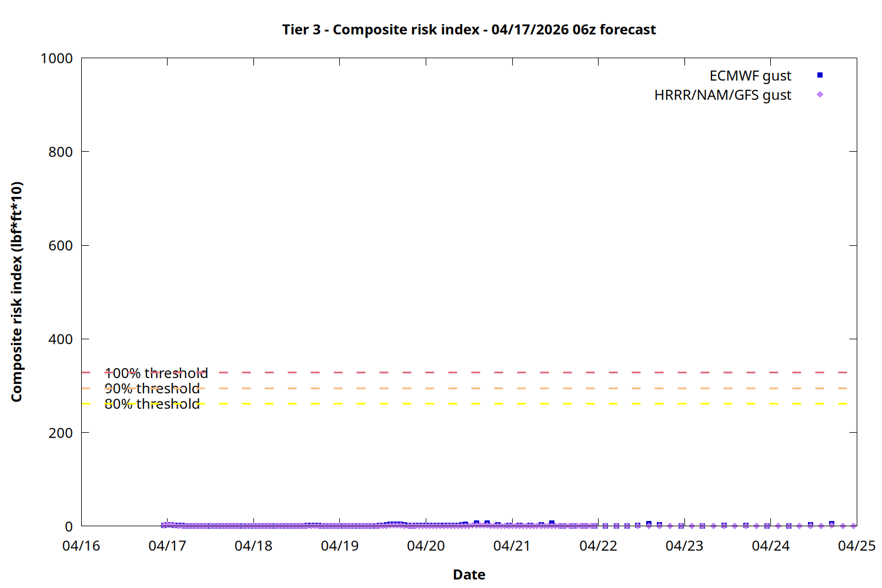Select the 04/22 date tick label

coord(598,546)
